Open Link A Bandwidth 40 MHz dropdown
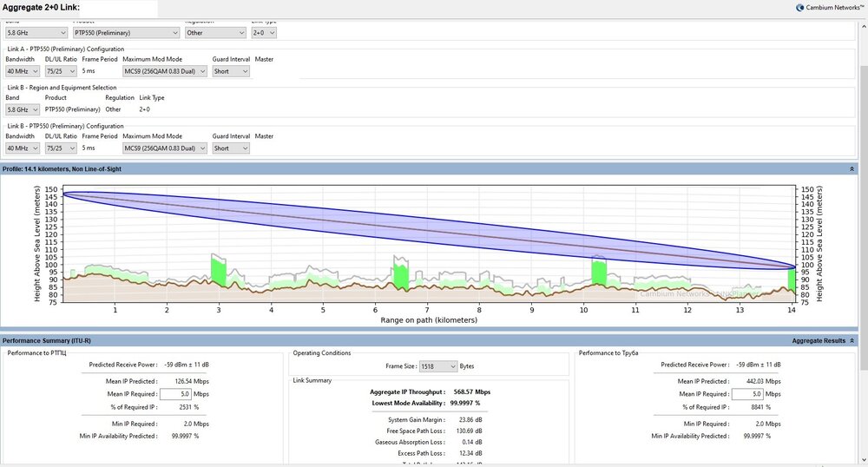 (x=23, y=71)
